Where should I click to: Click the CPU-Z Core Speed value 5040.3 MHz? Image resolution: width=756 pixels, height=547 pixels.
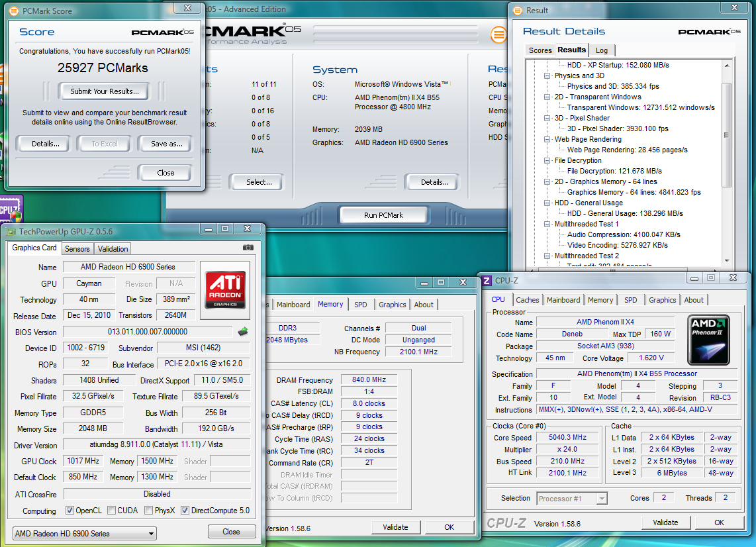(x=567, y=438)
